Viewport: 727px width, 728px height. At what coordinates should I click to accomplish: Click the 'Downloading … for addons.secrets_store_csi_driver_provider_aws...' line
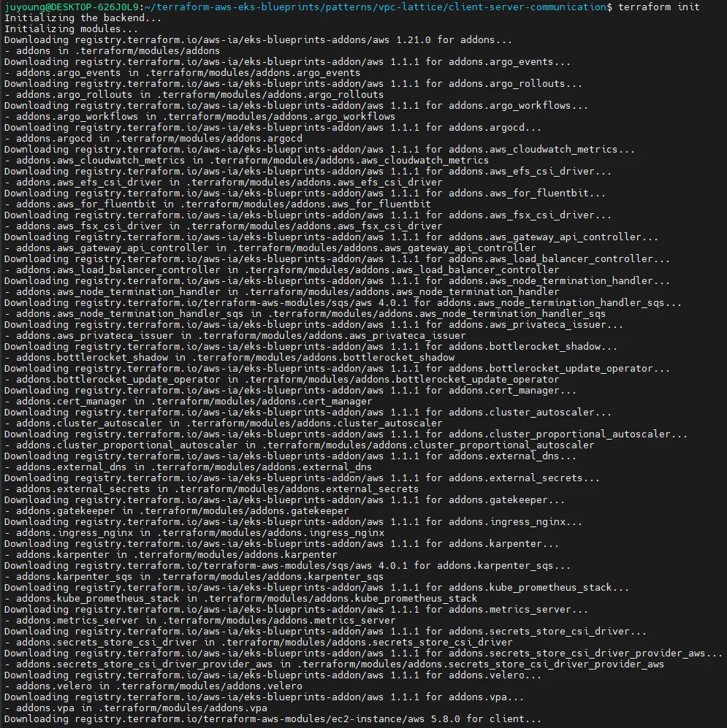(x=363, y=654)
